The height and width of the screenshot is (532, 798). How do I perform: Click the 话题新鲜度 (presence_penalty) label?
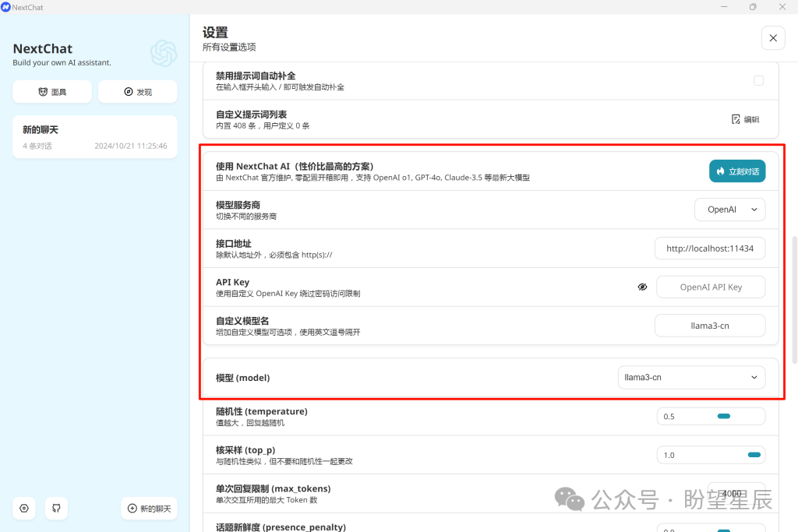point(281,527)
